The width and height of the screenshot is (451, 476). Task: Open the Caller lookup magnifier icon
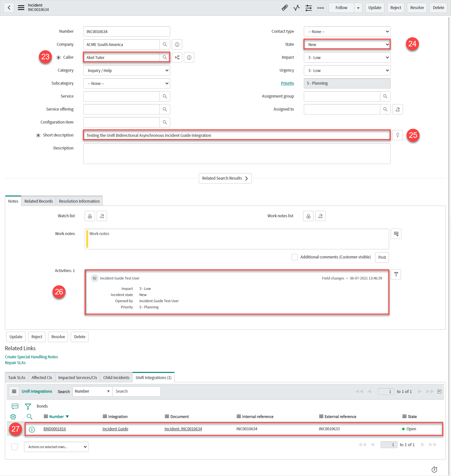165,57
